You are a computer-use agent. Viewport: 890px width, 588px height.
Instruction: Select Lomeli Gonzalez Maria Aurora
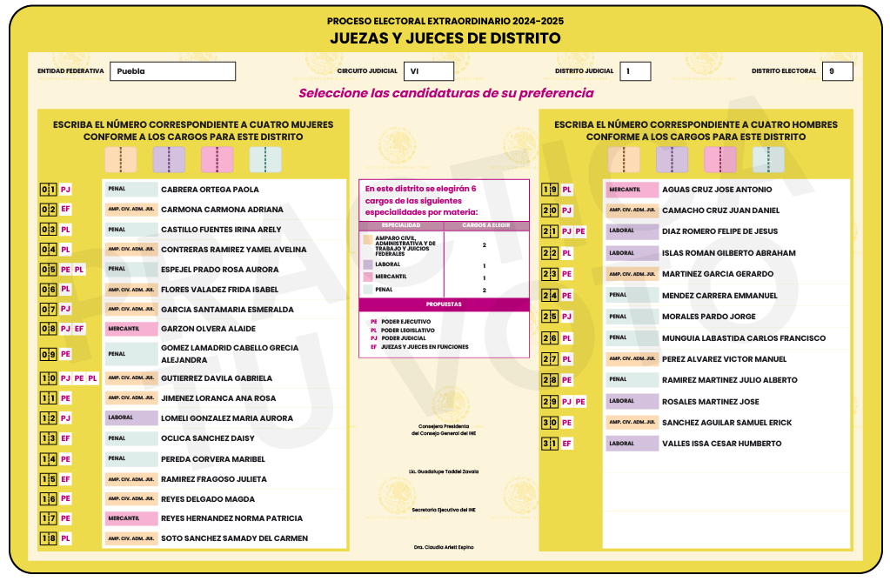point(227,418)
